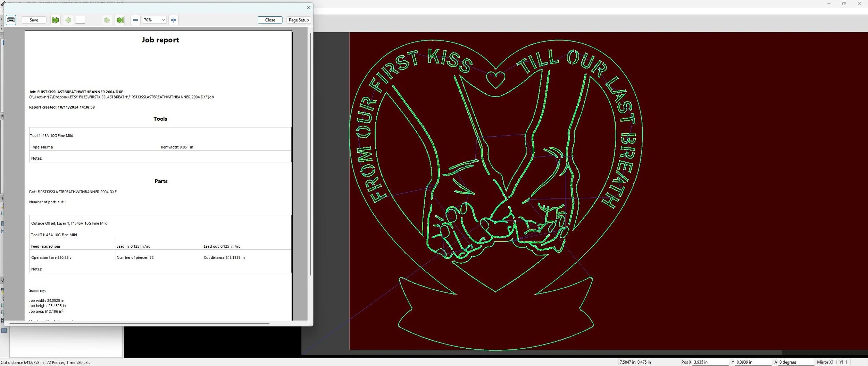Open the 70% zoom level dropdown
This screenshot has width=868, height=366.
click(155, 20)
